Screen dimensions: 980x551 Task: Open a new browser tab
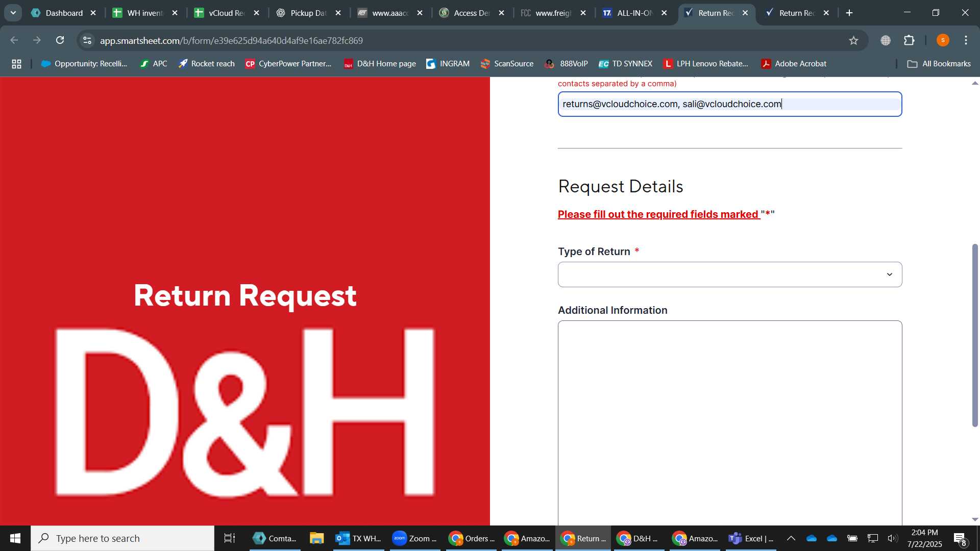pos(849,13)
